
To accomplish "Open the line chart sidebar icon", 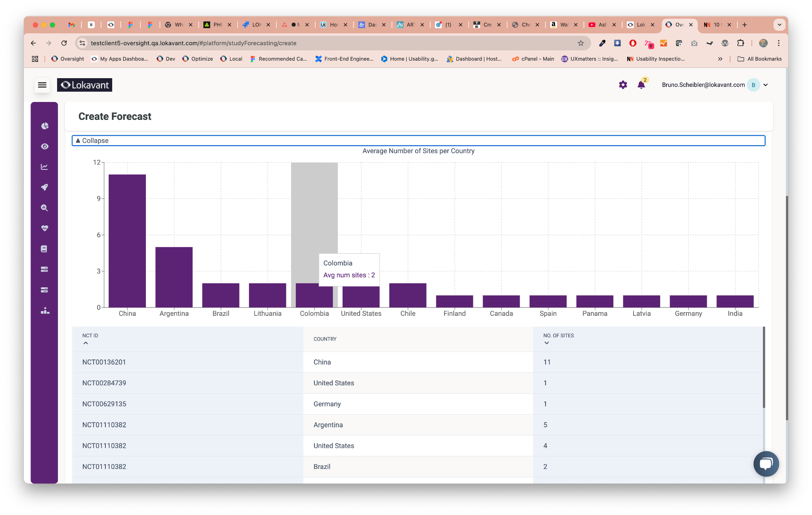I will (44, 167).
